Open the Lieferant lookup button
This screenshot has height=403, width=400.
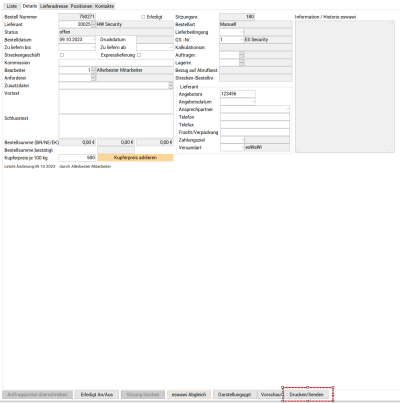93,24
